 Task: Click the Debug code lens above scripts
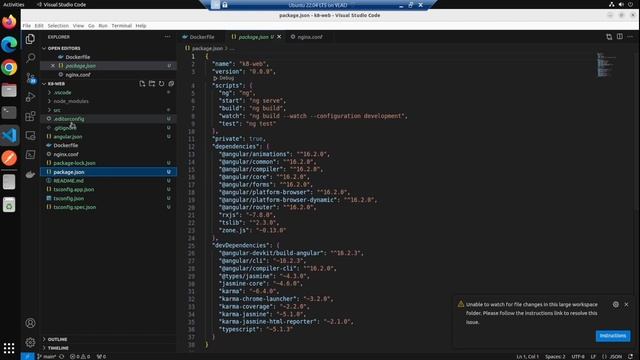[x=224, y=78]
